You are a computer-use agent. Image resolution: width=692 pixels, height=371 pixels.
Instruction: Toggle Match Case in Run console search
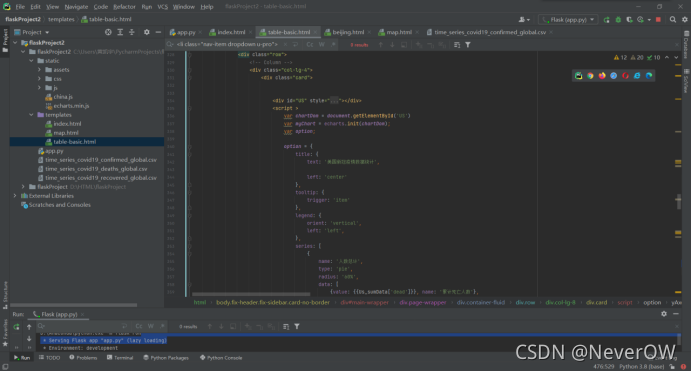click(139, 326)
